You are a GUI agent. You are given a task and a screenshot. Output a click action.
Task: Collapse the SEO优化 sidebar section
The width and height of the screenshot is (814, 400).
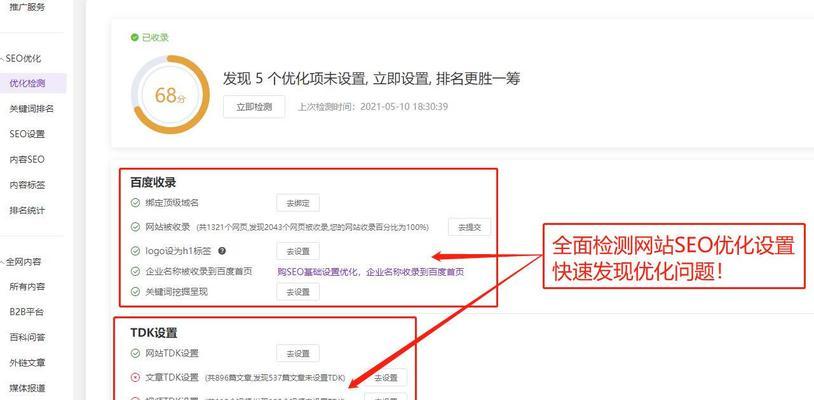click(x=2, y=59)
